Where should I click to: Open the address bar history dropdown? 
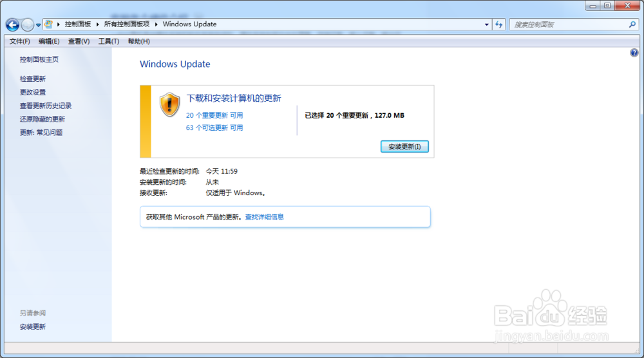(x=487, y=24)
